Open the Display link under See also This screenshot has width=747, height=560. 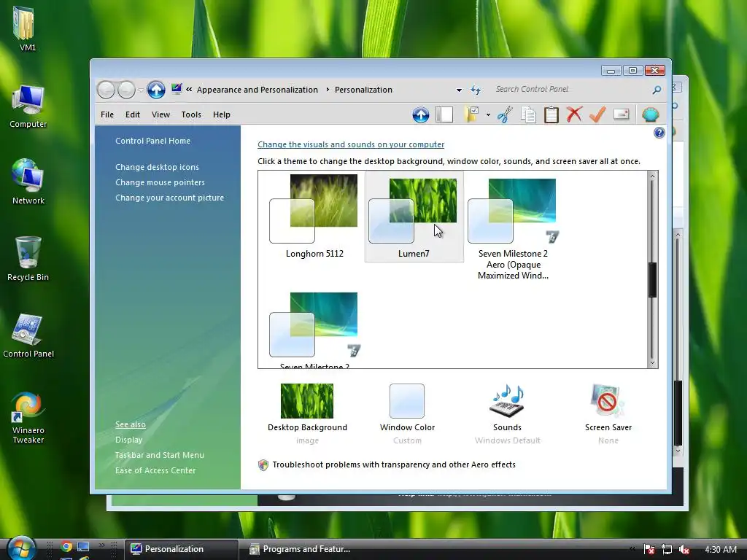[128, 440]
